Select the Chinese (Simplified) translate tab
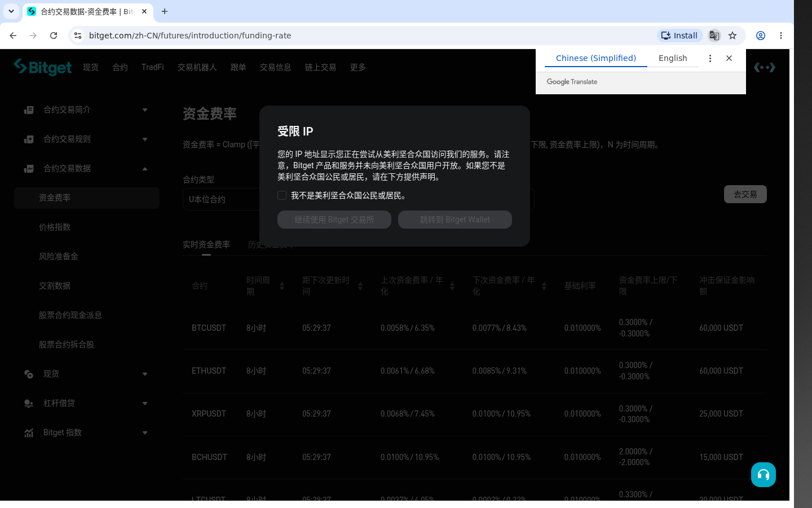Image resolution: width=812 pixels, height=508 pixels. (x=596, y=58)
